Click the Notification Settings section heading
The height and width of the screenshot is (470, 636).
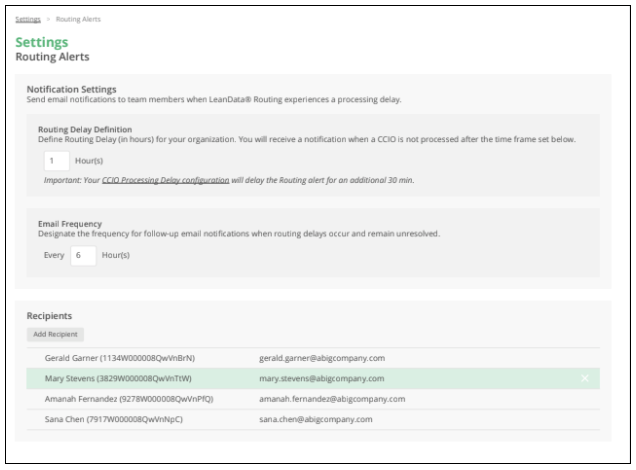[72, 90]
